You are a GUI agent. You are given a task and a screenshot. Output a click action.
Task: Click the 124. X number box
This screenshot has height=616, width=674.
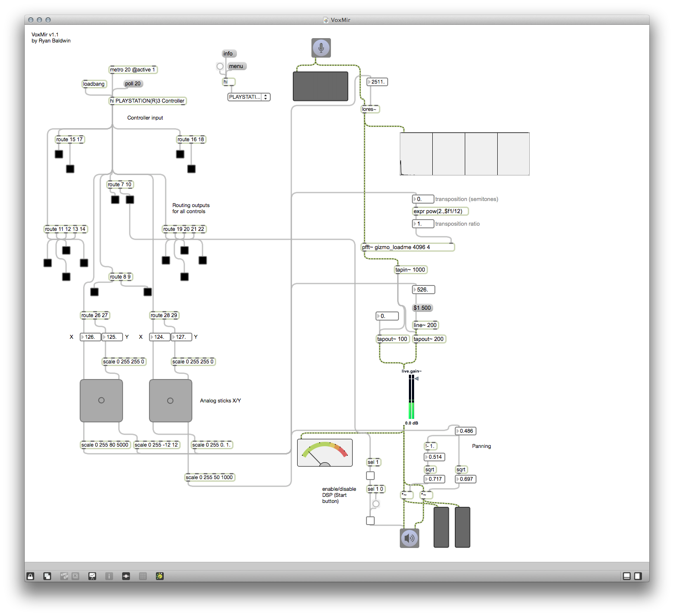coord(160,337)
